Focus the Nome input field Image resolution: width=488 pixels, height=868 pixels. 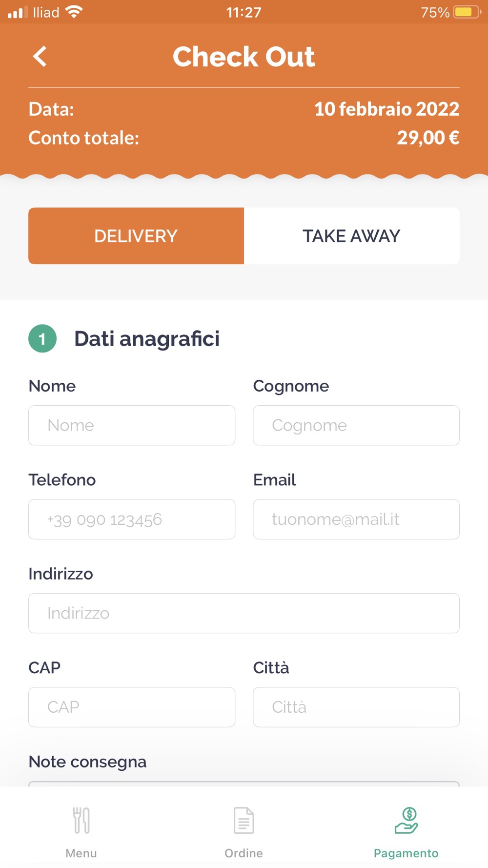(132, 425)
